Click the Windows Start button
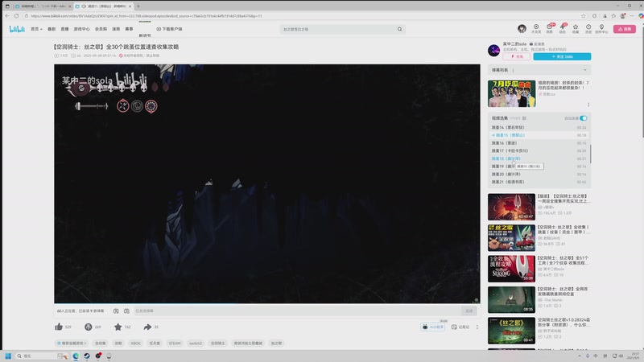The width and height of the screenshot is (644, 362). tap(8, 356)
